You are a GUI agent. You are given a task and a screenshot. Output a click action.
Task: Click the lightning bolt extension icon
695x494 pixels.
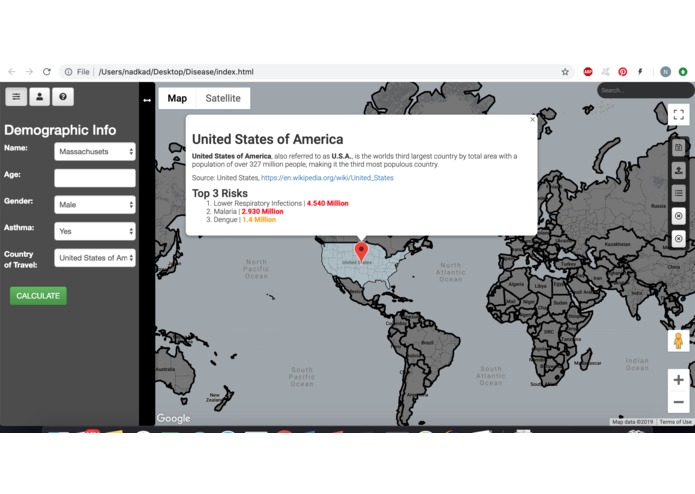click(640, 72)
